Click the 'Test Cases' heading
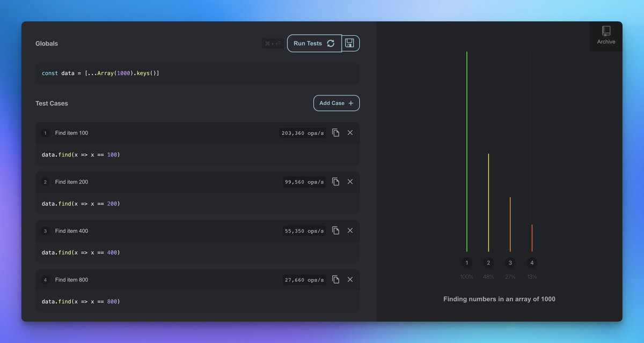644x343 pixels. pos(52,103)
